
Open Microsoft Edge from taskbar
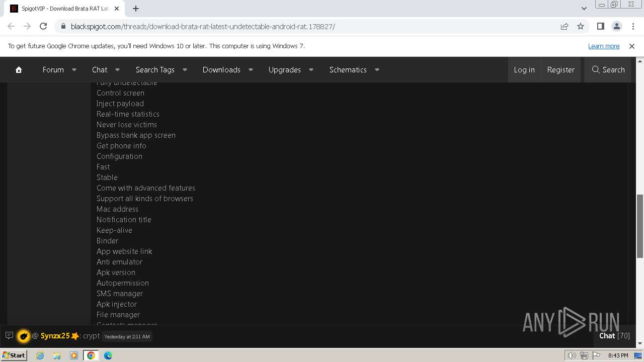(108, 355)
